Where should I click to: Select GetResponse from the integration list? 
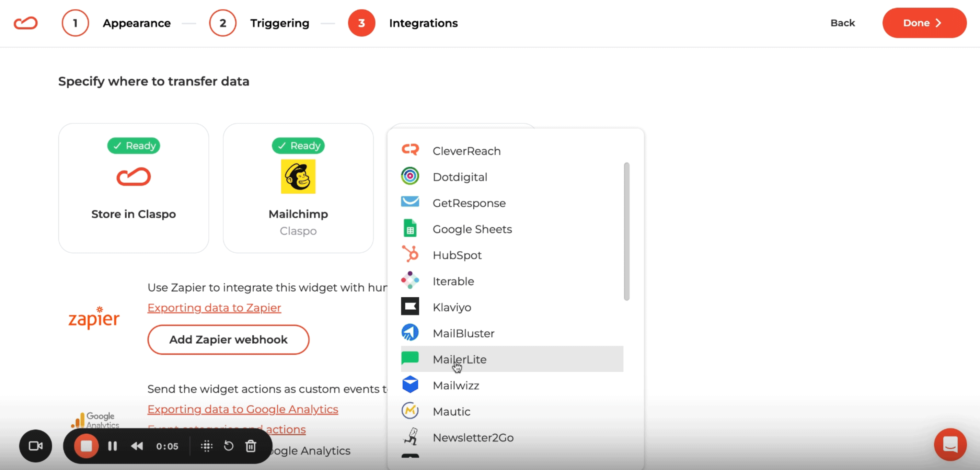tap(512, 203)
